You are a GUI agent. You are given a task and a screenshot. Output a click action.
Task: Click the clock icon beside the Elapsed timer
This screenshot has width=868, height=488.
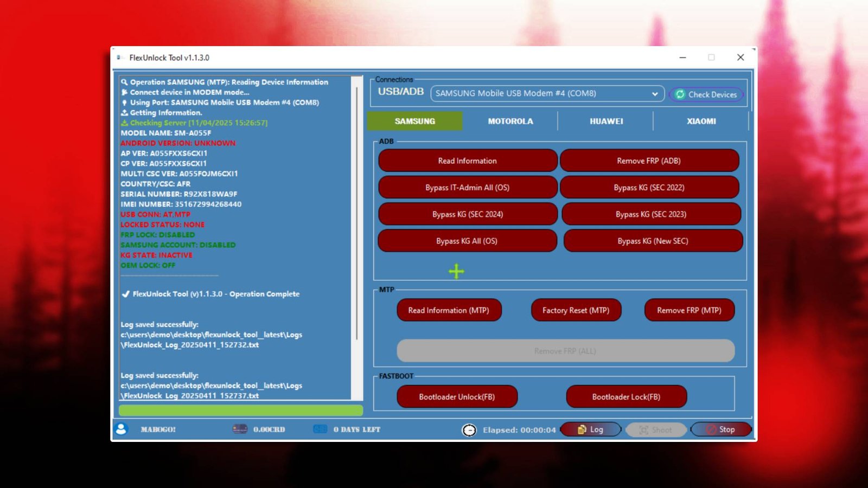point(469,429)
